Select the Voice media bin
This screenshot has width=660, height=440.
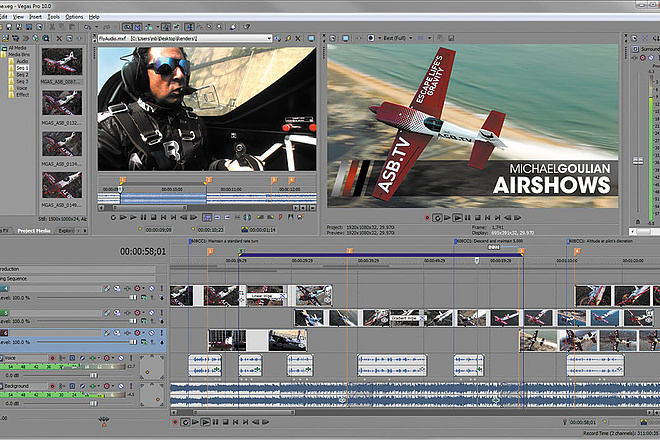click(x=21, y=88)
